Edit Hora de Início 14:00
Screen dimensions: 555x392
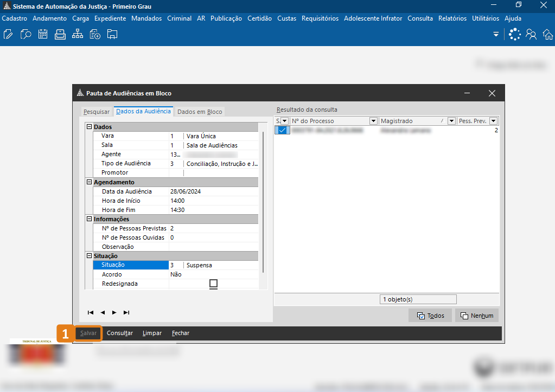tap(214, 201)
